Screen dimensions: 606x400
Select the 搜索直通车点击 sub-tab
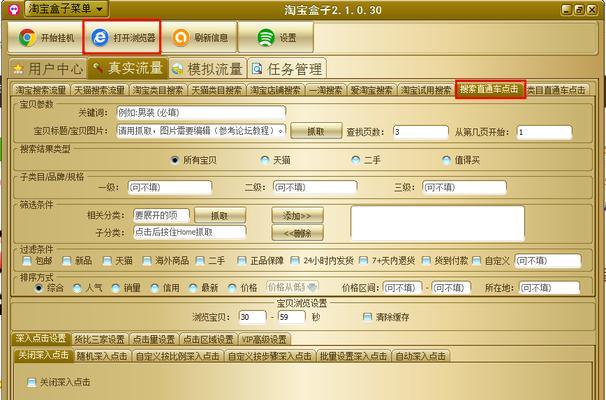[x=490, y=89]
